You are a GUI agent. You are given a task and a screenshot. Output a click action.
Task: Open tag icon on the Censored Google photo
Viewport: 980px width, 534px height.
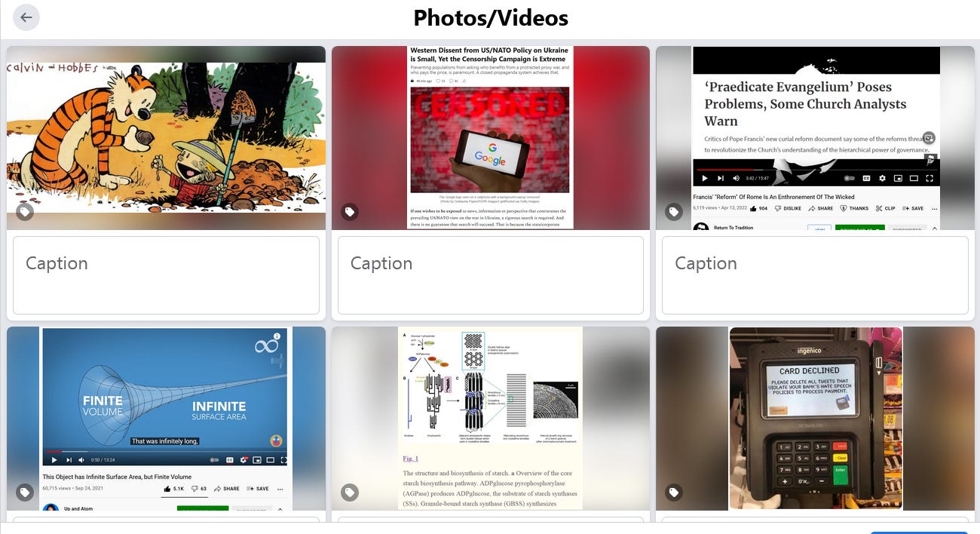(350, 213)
